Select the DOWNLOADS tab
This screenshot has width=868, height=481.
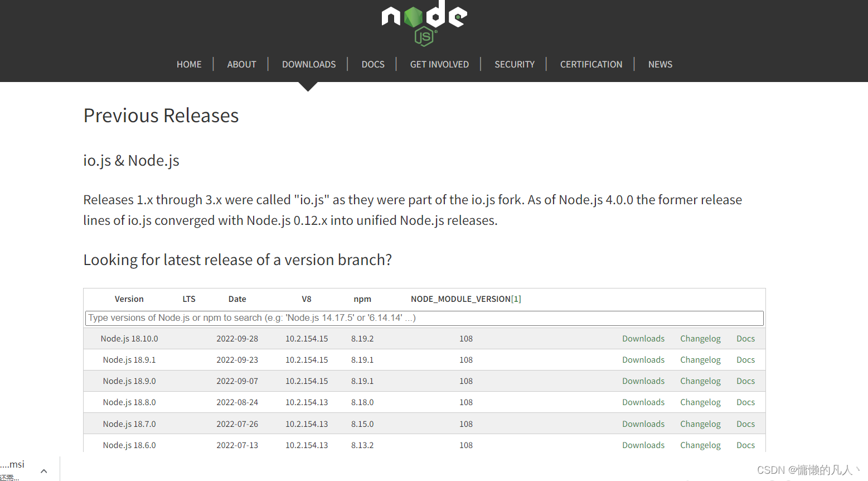[309, 64]
